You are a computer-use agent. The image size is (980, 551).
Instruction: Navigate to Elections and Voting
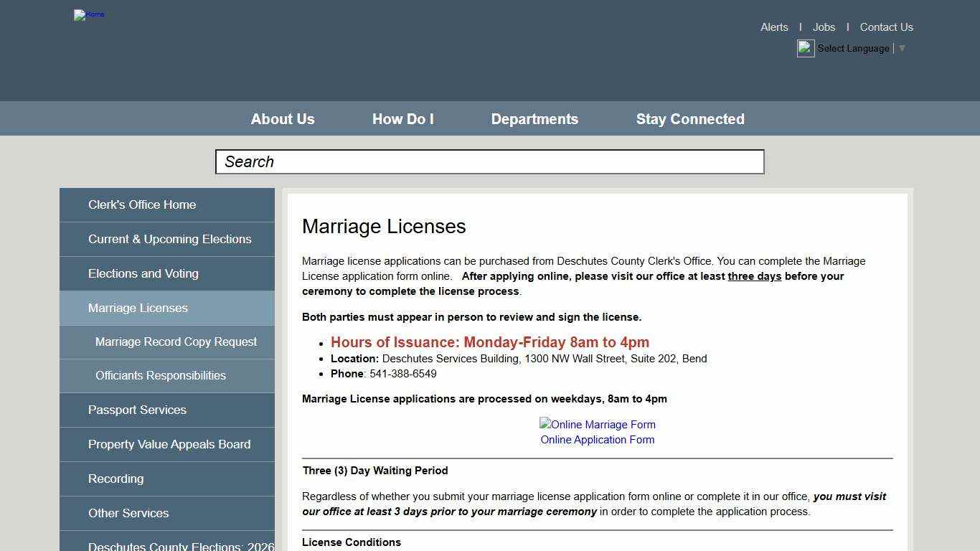tap(143, 273)
